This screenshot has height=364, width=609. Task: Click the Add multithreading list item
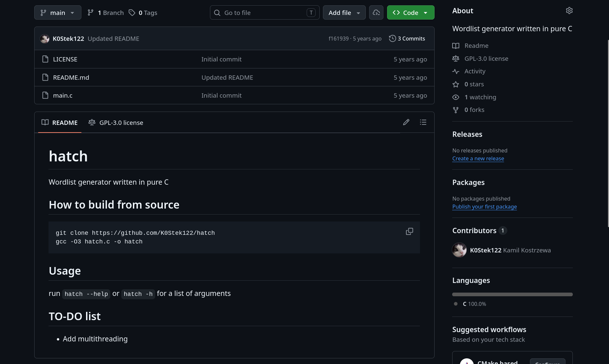95,339
